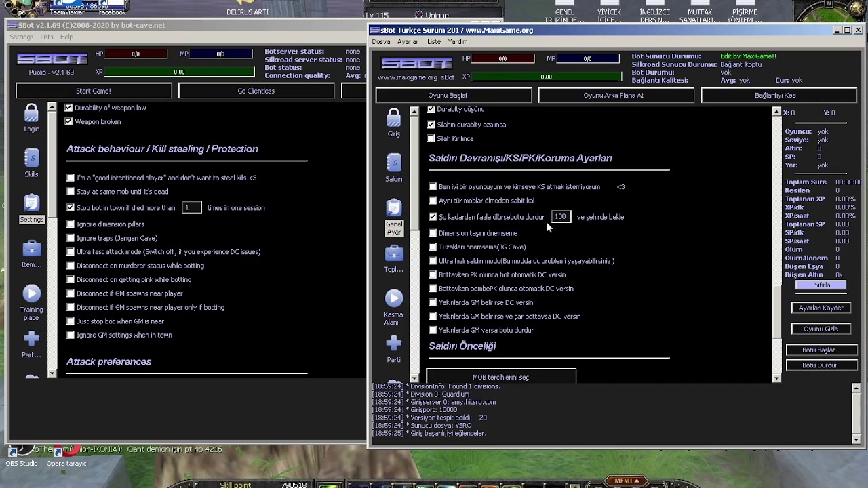Click 'Oyunu Arka Plana At' button
868x488 pixels.
tap(616, 96)
